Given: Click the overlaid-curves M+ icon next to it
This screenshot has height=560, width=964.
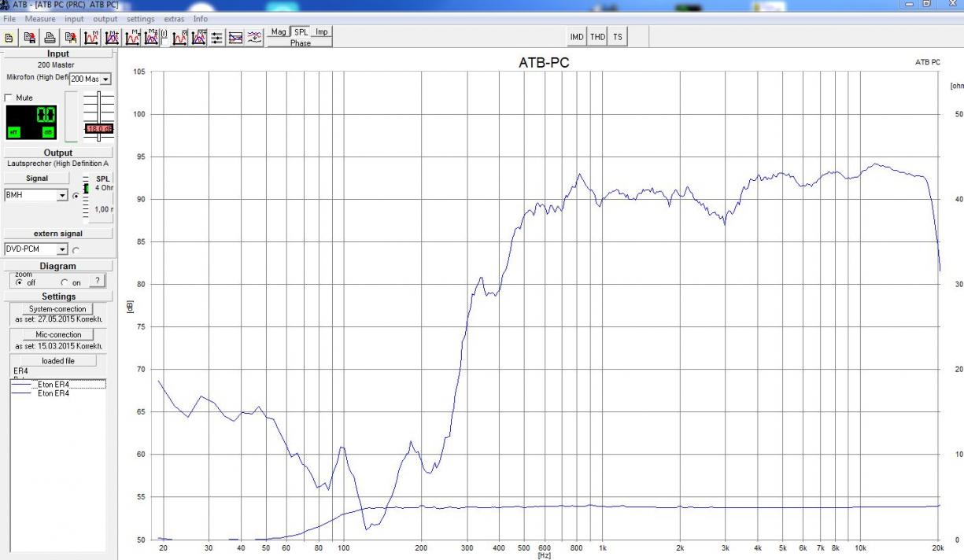Looking at the screenshot, I should [x=112, y=37].
